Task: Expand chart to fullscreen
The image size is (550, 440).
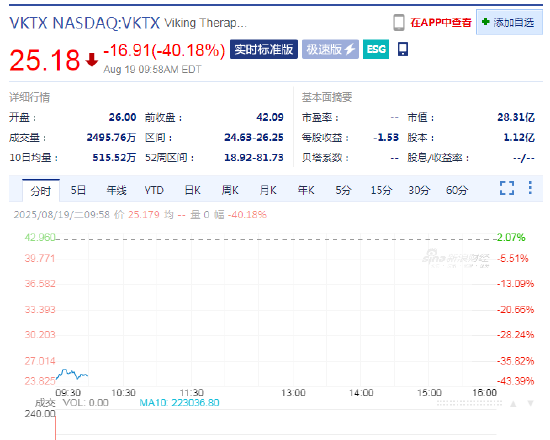Action: (507, 188)
